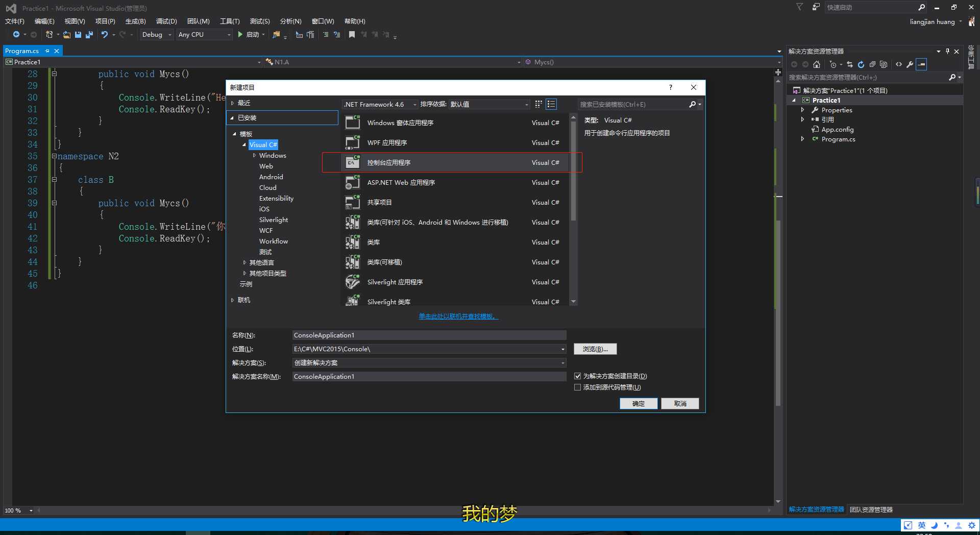This screenshot has width=980, height=535.
Task: Click the green Start debugging play icon
Action: pos(240,34)
